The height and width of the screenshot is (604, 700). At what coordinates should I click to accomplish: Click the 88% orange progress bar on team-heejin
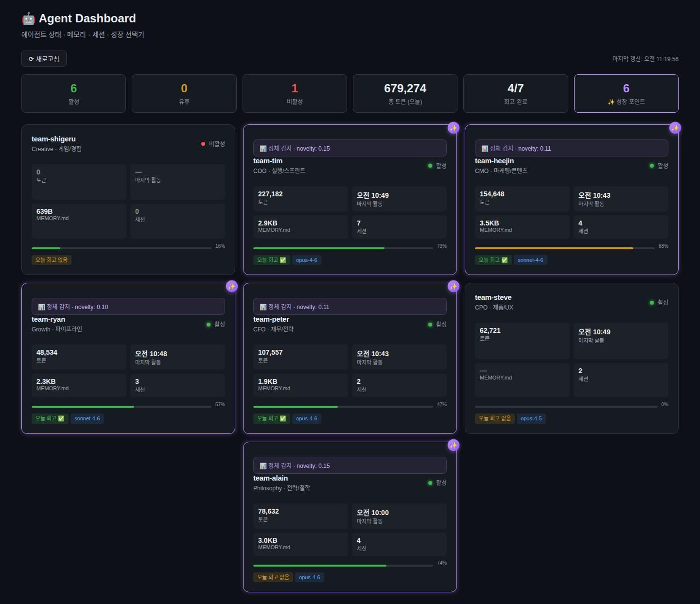pyautogui.click(x=554, y=248)
